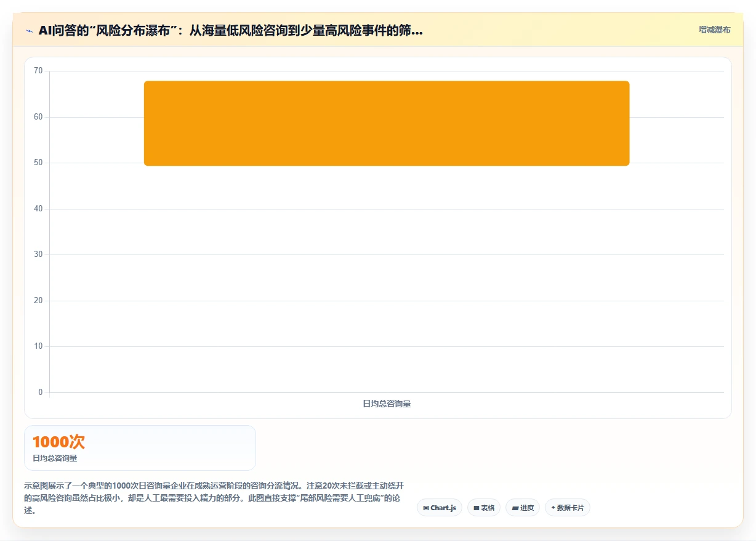Image resolution: width=756 pixels, height=541 pixels.
Task: Click the 1000次 statistic value
Action: 58,442
